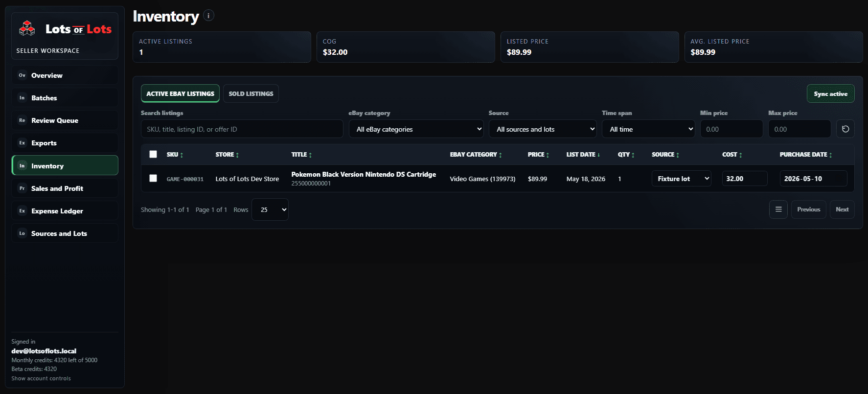Sort table by Qty column
868x394 pixels.
626,155
